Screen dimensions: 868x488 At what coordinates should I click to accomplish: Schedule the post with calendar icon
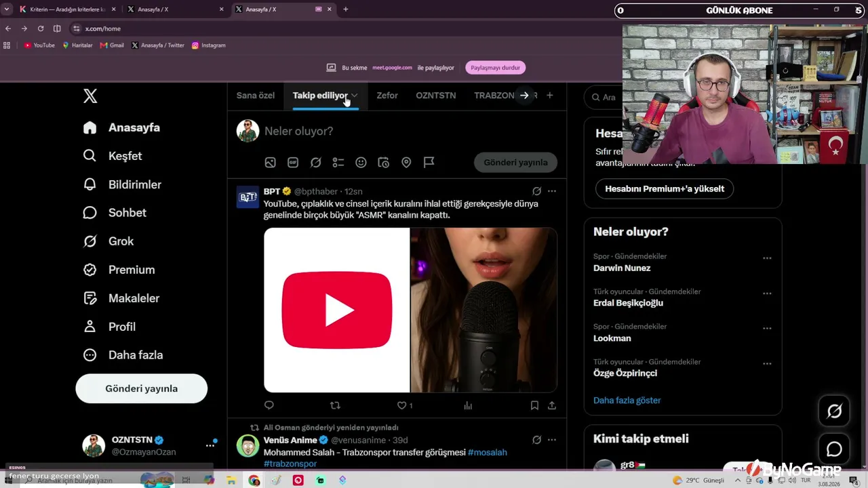click(x=384, y=163)
